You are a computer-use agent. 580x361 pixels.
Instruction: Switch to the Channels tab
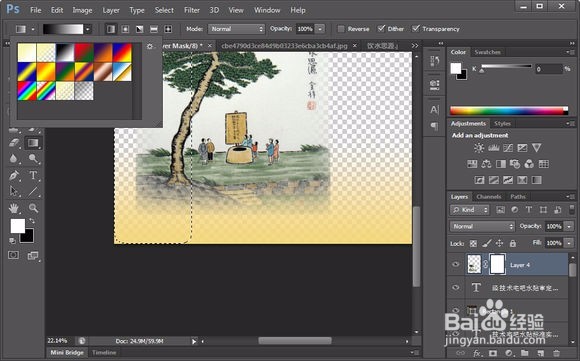tap(489, 196)
